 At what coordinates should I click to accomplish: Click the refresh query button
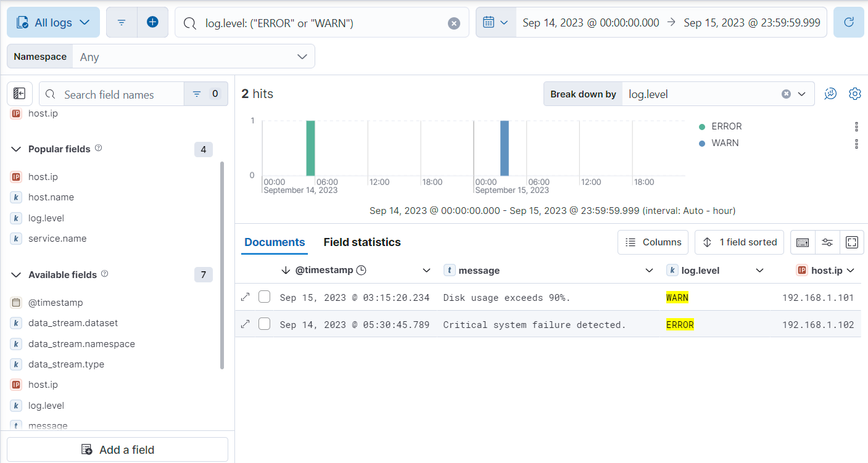pos(848,23)
